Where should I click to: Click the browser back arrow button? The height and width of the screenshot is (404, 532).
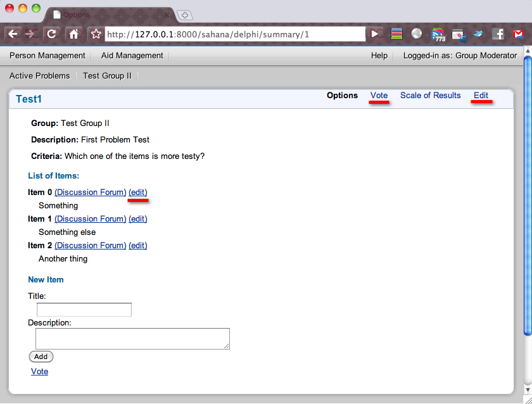click(13, 34)
